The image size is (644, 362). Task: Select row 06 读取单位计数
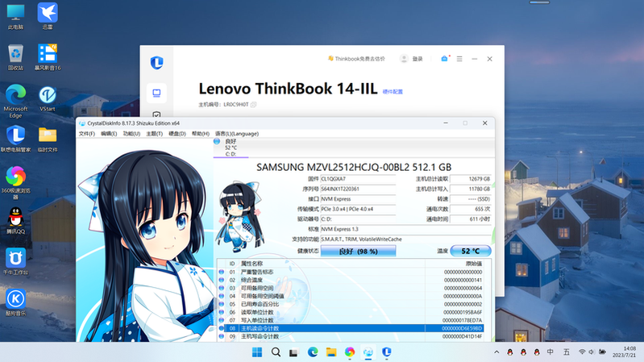point(351,312)
